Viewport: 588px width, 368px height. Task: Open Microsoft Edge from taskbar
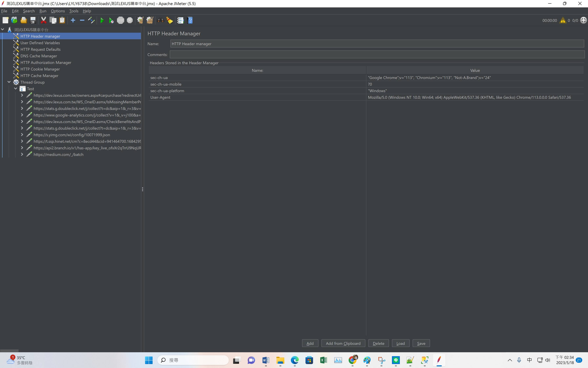295,360
